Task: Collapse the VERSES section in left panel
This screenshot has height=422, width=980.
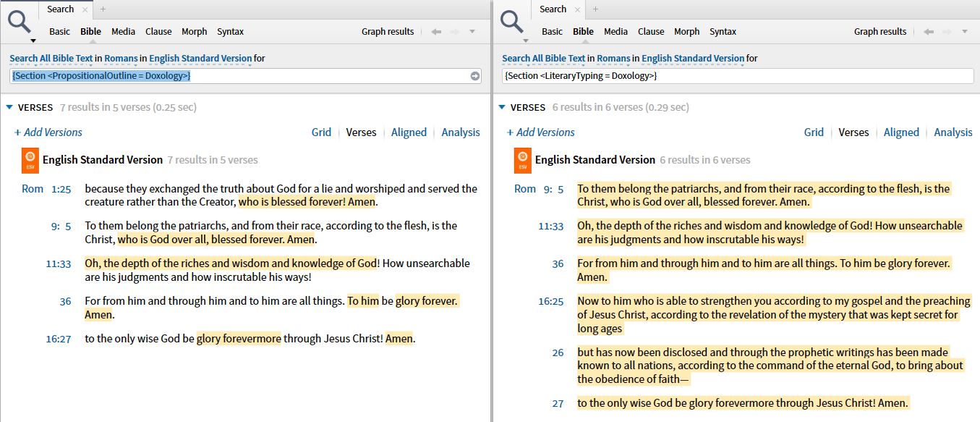Action: [x=9, y=108]
